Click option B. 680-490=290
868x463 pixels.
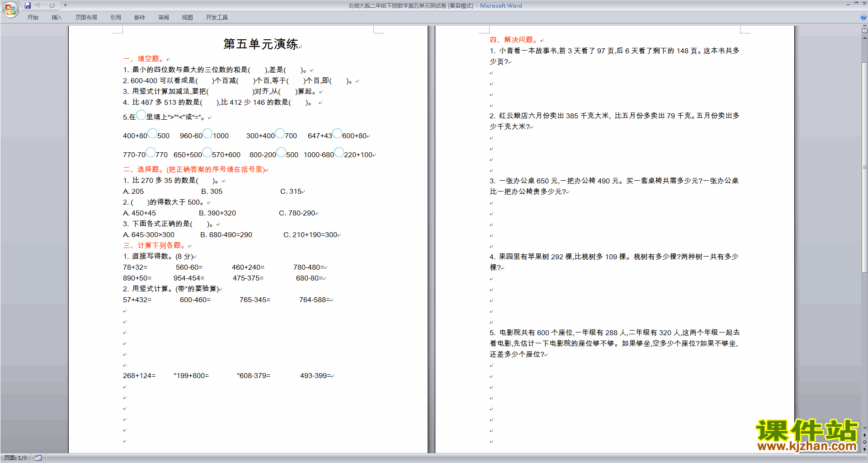tap(226, 235)
